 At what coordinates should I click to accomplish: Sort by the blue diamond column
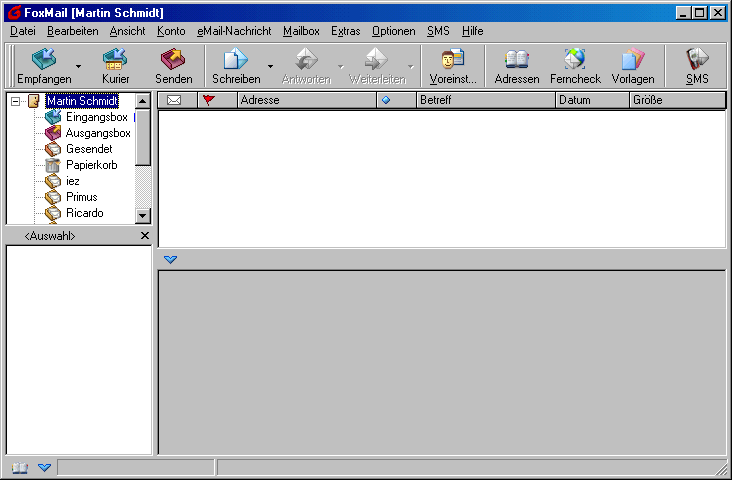pyautogui.click(x=396, y=100)
